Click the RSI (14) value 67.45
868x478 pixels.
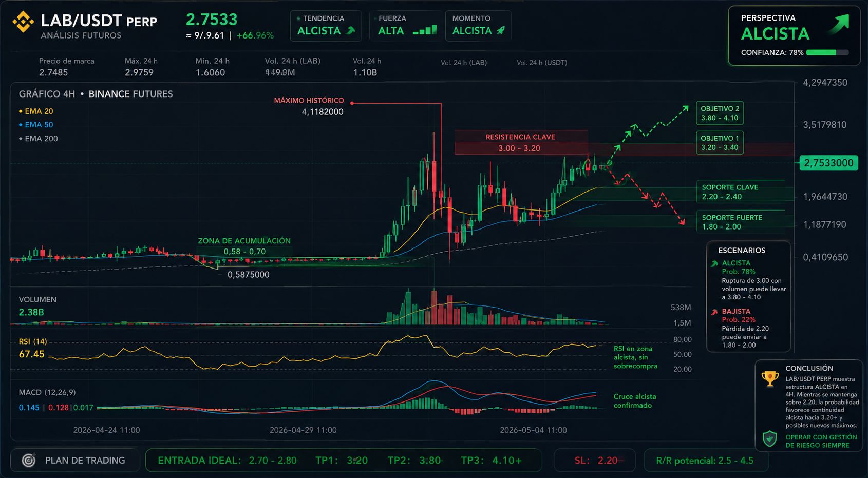(32, 354)
